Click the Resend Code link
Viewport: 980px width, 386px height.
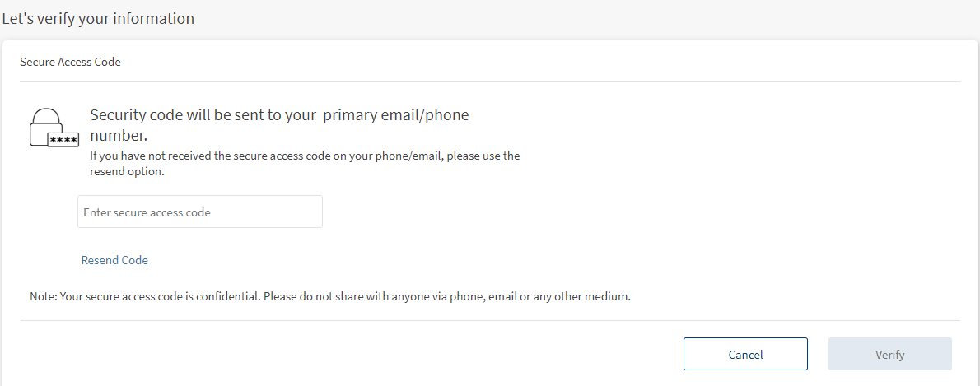tap(114, 260)
